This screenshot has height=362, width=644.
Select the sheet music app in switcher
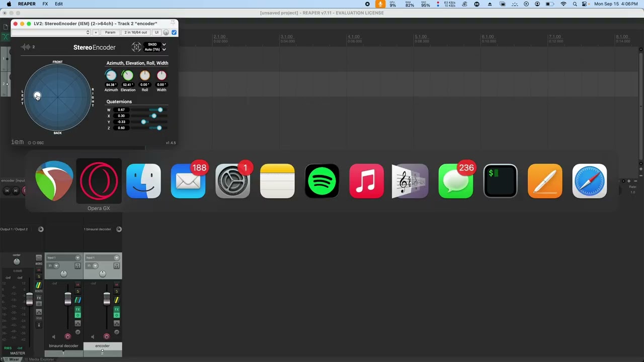click(411, 181)
